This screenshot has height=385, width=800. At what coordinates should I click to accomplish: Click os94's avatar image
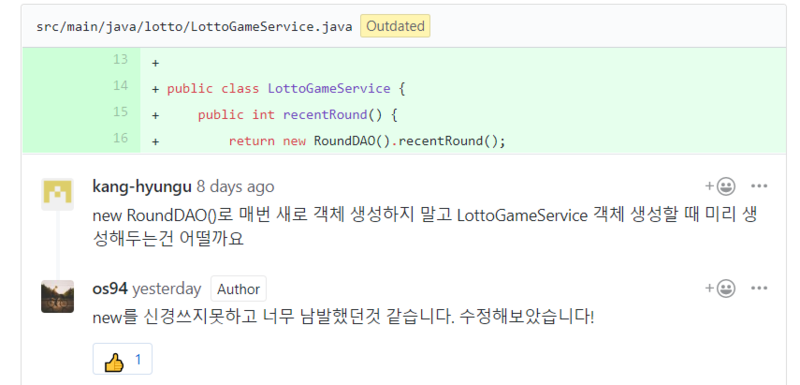coord(57,296)
